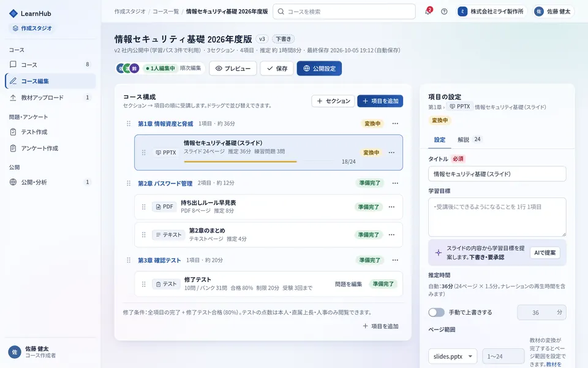The width and height of the screenshot is (588, 368).
Task: Click the LearnHub logo icon
Action: point(13,13)
